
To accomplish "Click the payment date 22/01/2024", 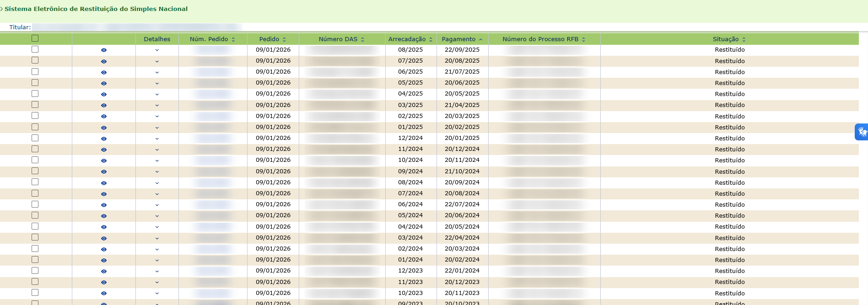I will pos(462,271).
